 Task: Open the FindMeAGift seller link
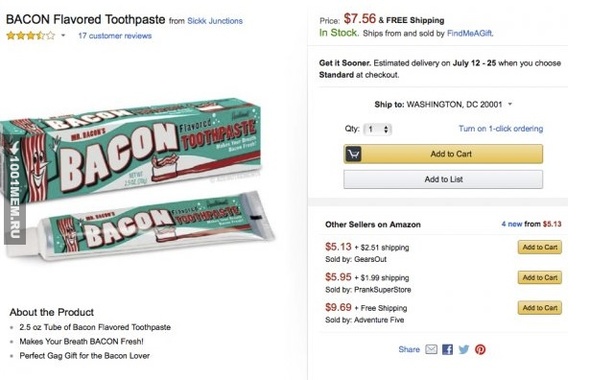click(x=470, y=33)
